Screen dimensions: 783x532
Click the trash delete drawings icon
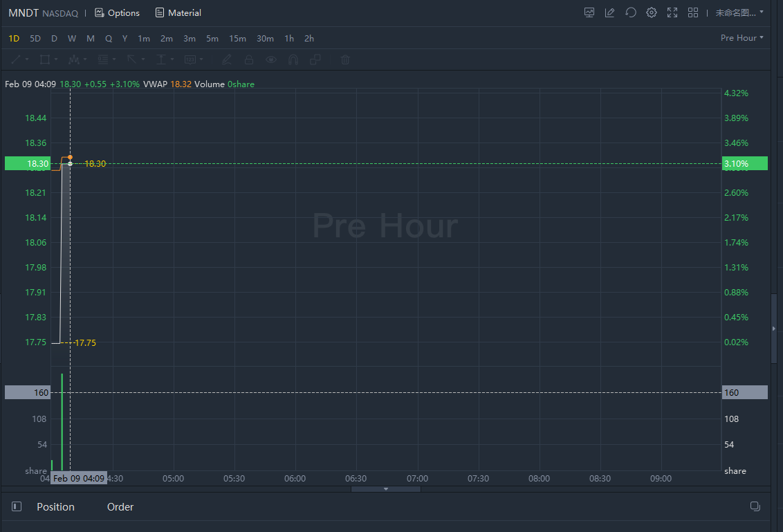point(345,60)
